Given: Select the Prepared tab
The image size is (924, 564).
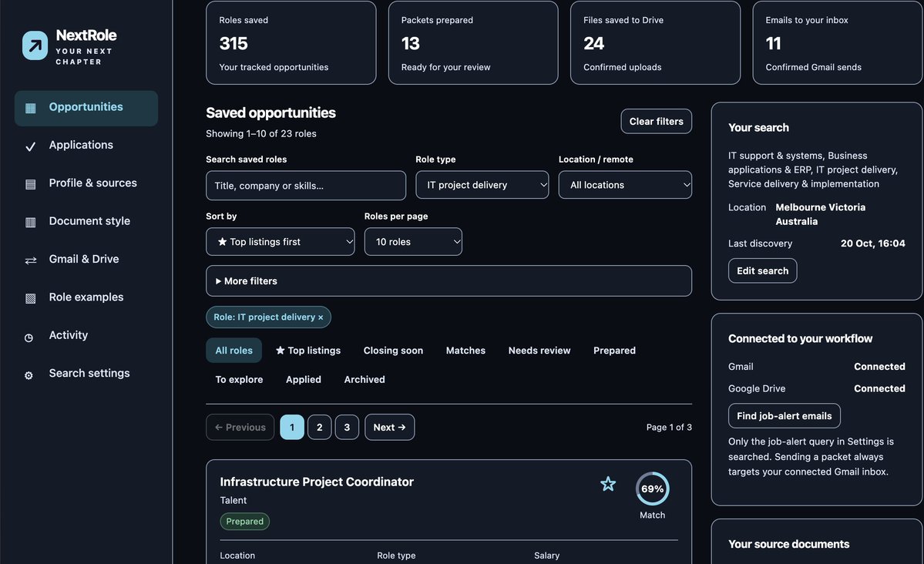Looking at the screenshot, I should 615,351.
